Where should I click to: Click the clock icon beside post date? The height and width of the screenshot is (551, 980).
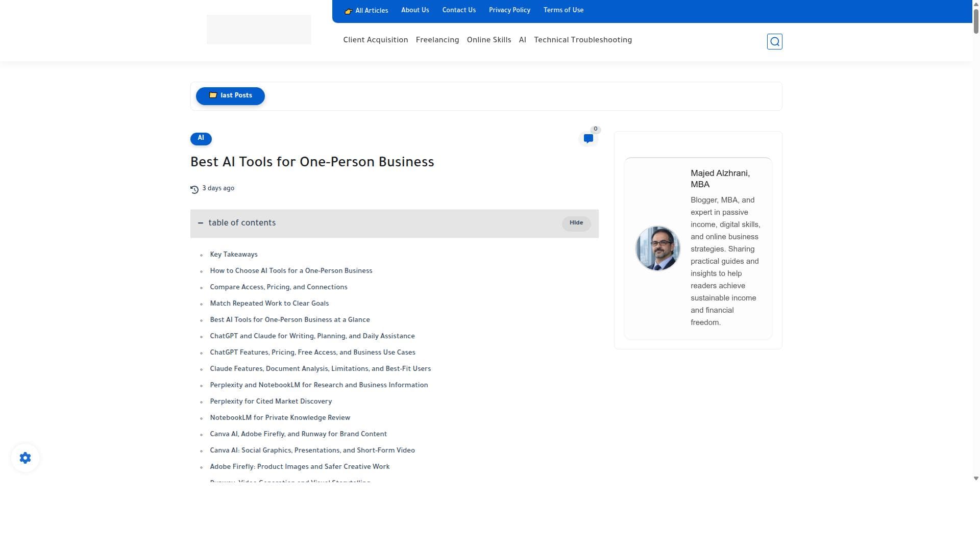pyautogui.click(x=194, y=189)
